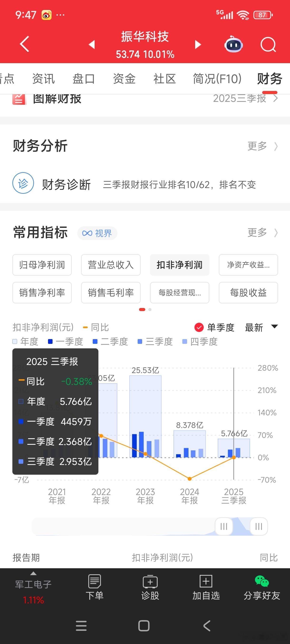The height and width of the screenshot is (644, 290).
Task: Tap the Android home square button
Action: pyautogui.click(x=144, y=626)
